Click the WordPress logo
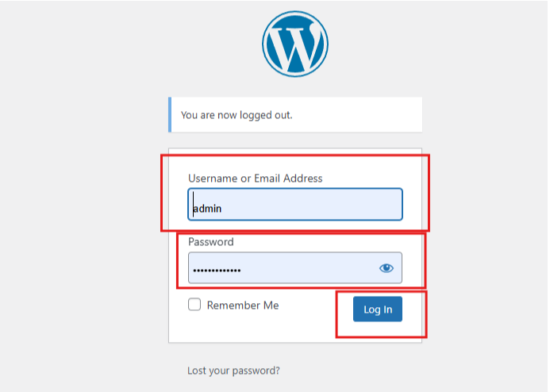The image size is (550, 392). [295, 44]
